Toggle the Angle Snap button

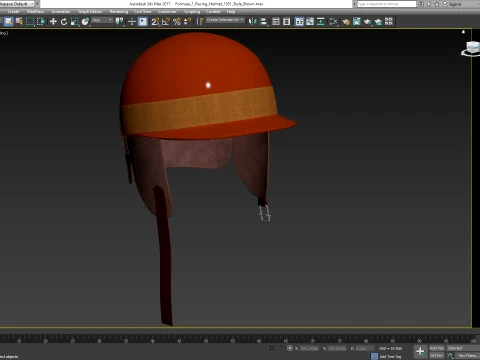tap(166, 22)
